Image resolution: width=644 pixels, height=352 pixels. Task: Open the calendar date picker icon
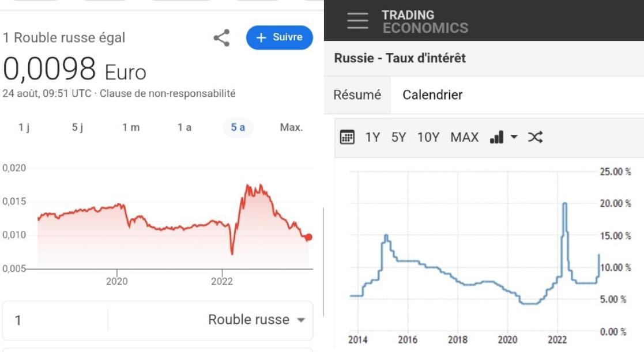pyautogui.click(x=347, y=137)
